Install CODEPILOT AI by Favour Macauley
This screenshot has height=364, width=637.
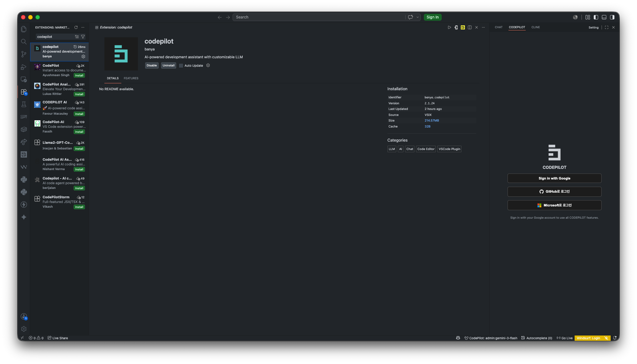pyautogui.click(x=79, y=114)
